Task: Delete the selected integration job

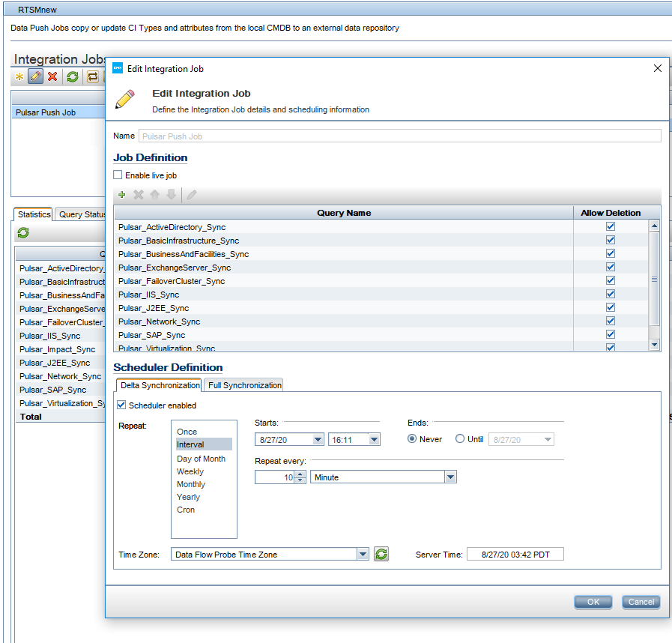Action: [x=52, y=76]
